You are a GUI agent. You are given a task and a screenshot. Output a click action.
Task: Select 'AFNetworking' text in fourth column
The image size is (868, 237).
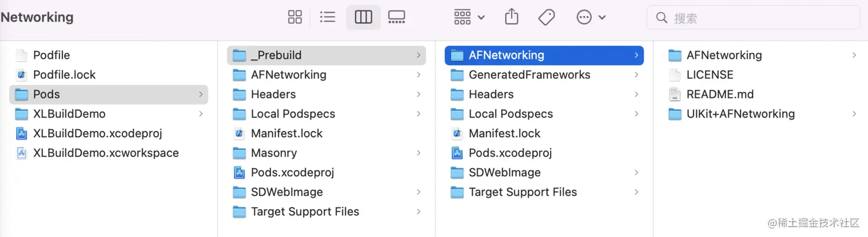[724, 55]
